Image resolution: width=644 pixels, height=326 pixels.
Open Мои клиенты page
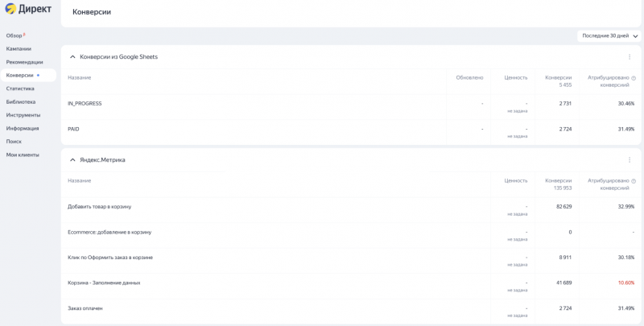tap(23, 155)
